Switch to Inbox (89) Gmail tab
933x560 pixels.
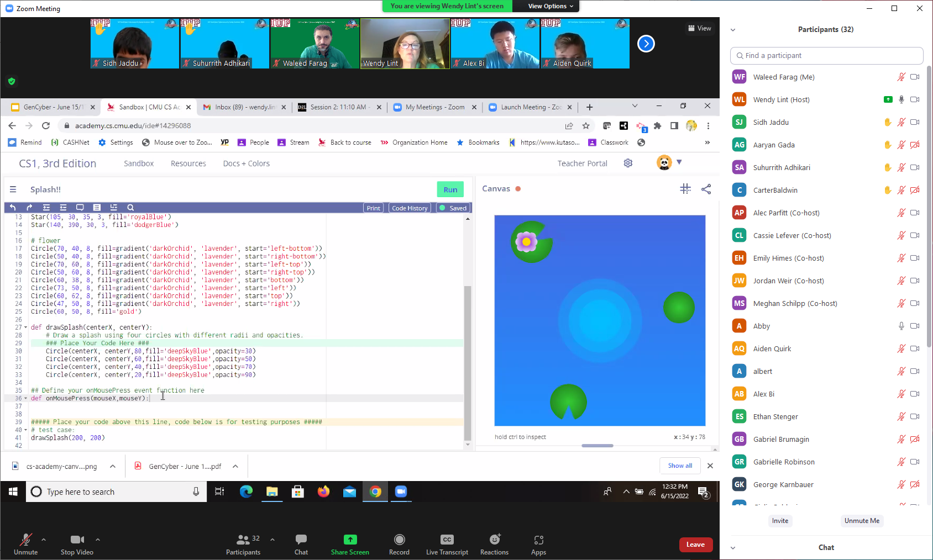coord(244,107)
